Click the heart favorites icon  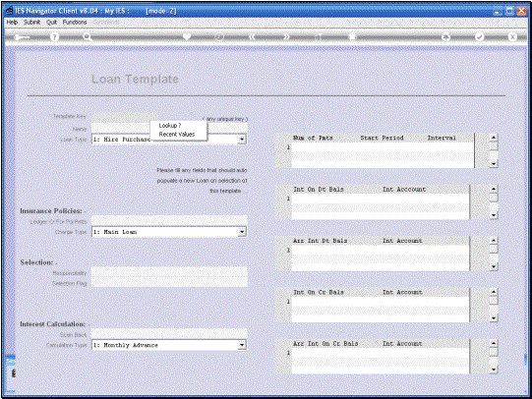[x=187, y=36]
